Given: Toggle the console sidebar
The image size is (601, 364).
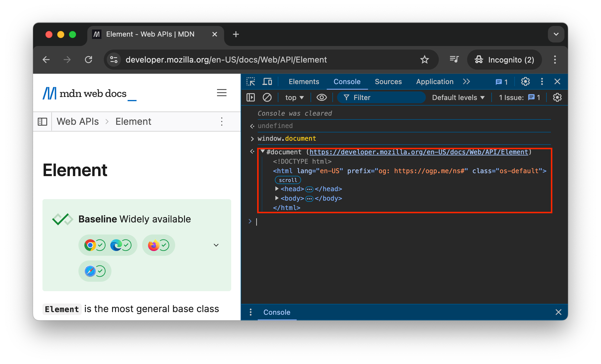Looking at the screenshot, I should pos(251,98).
